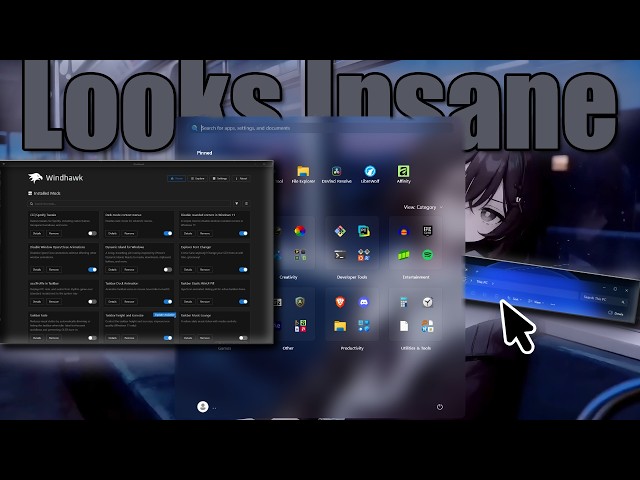
Task: Click the shield icon in Other group
Action: [x=300, y=302]
